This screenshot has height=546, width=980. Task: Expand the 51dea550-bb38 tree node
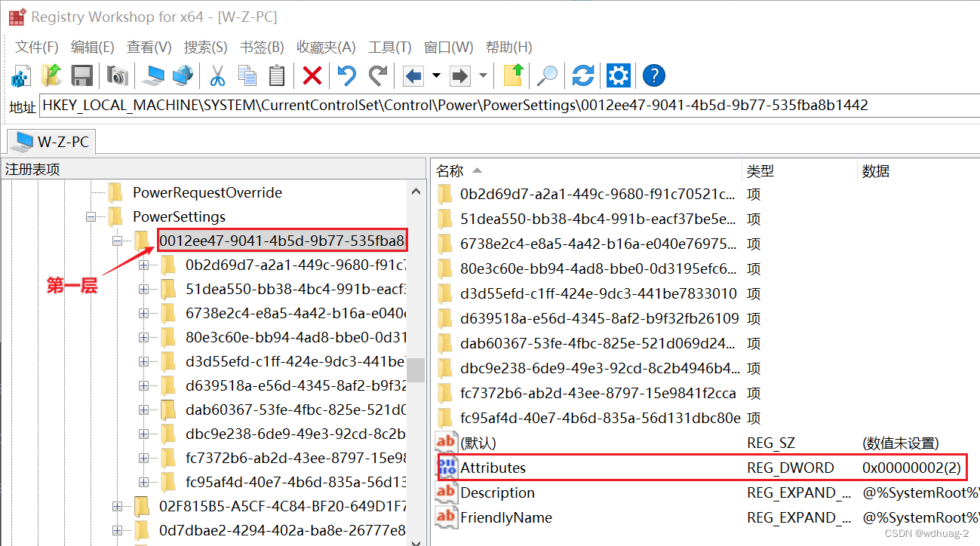coord(144,289)
